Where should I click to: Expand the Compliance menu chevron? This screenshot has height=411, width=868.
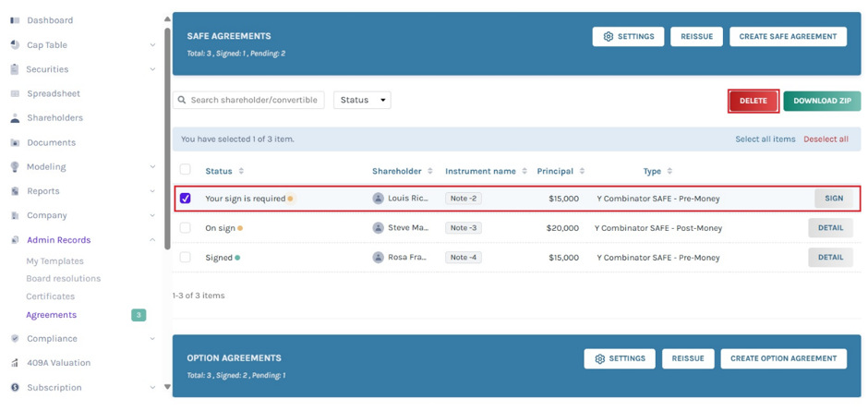pos(152,338)
